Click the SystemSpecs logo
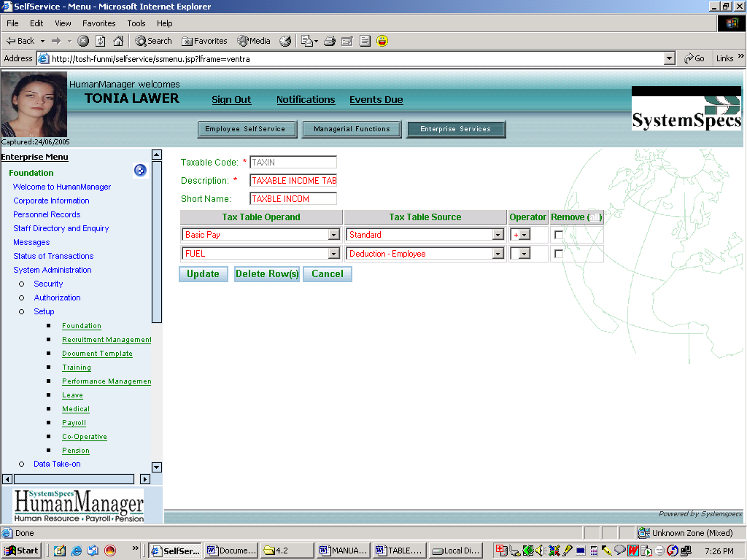 point(686,108)
